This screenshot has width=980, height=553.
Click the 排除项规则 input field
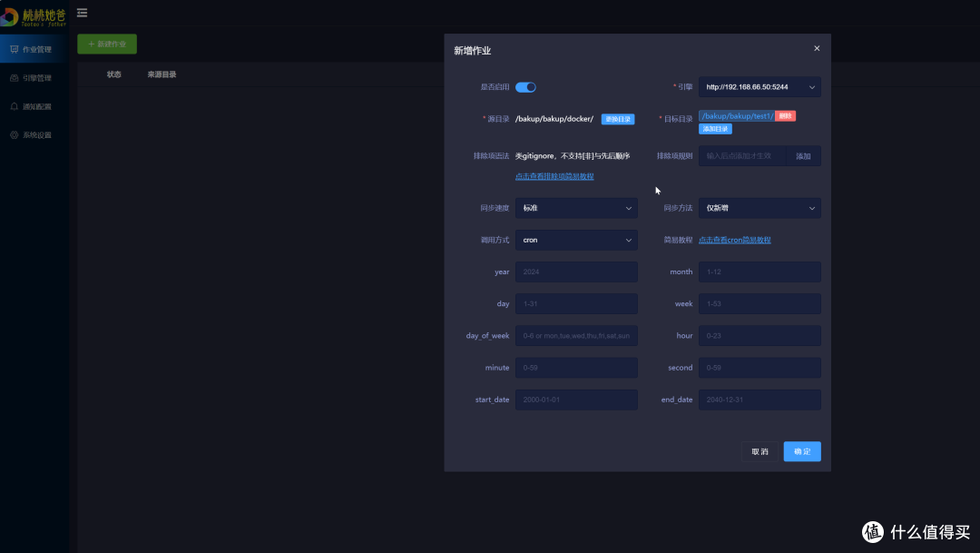point(742,156)
